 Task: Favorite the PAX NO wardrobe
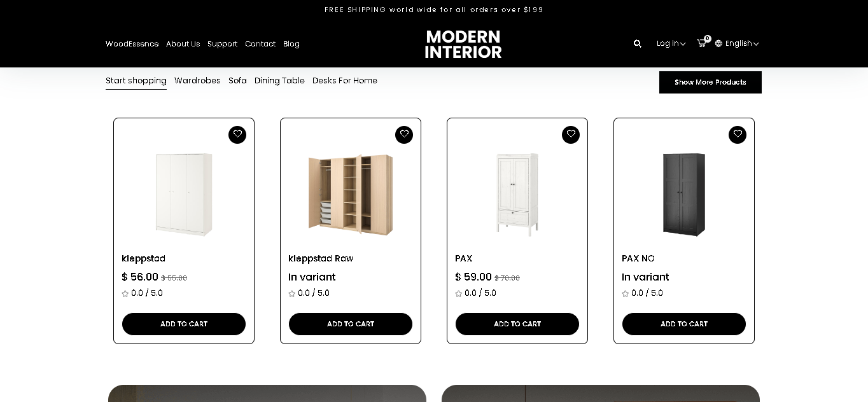tap(738, 135)
